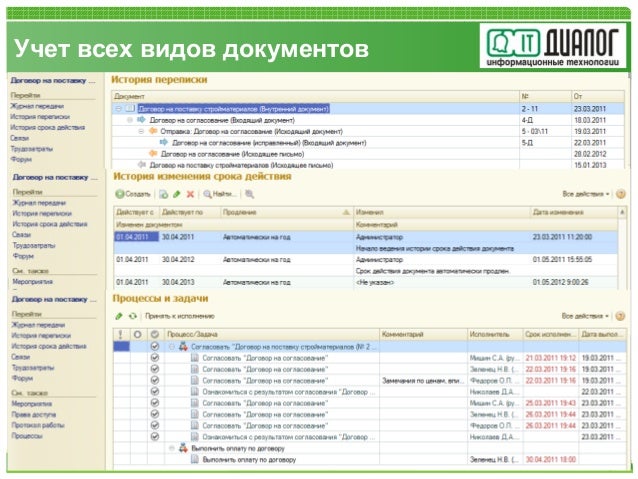638x479 pixels.
Task: Click the orange arrow icon of Договор на согласование (Исходящее письмо)
Action: 153,154
